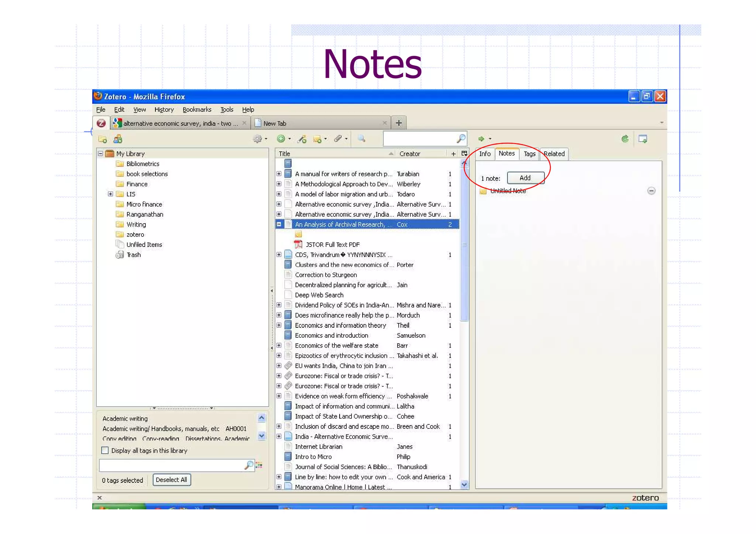Click the Add Item by Identifier wand icon

(x=302, y=139)
